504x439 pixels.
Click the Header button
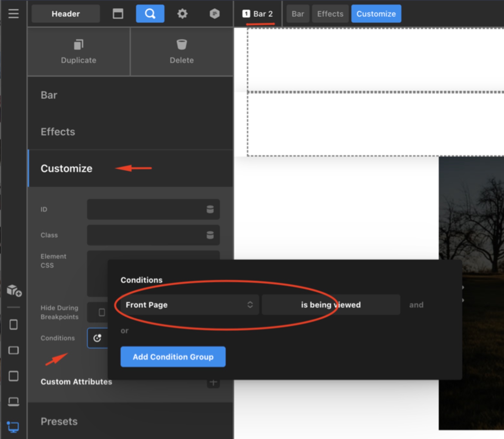[x=66, y=14]
